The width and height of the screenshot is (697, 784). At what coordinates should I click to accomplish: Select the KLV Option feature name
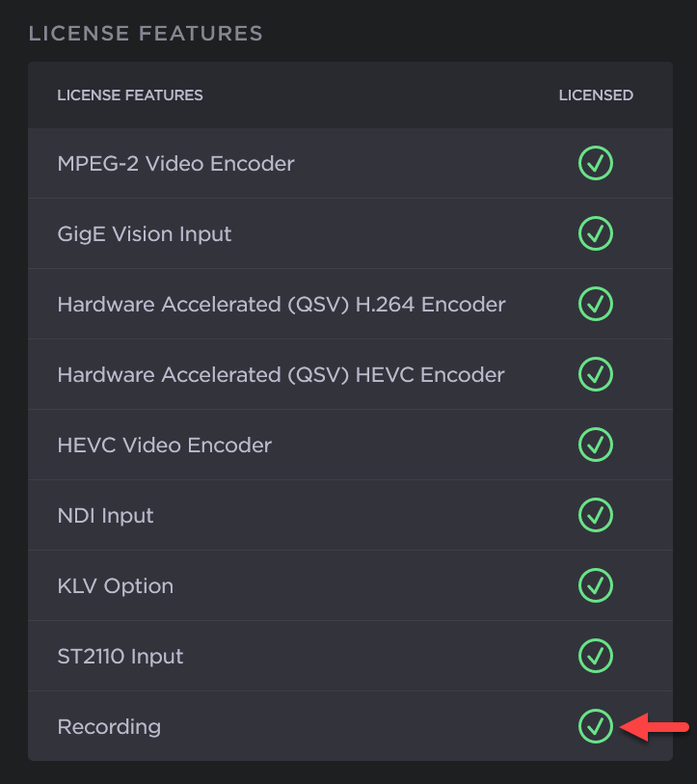pos(116,586)
